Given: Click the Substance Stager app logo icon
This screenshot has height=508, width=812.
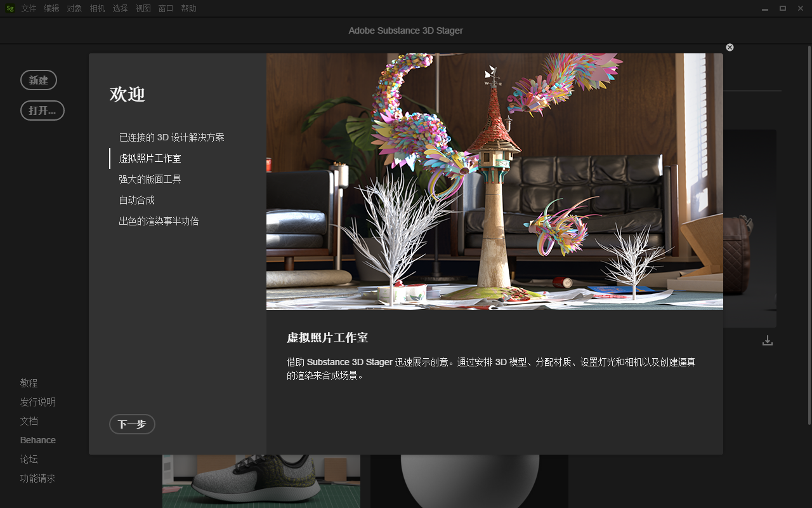Looking at the screenshot, I should coord(10,8).
